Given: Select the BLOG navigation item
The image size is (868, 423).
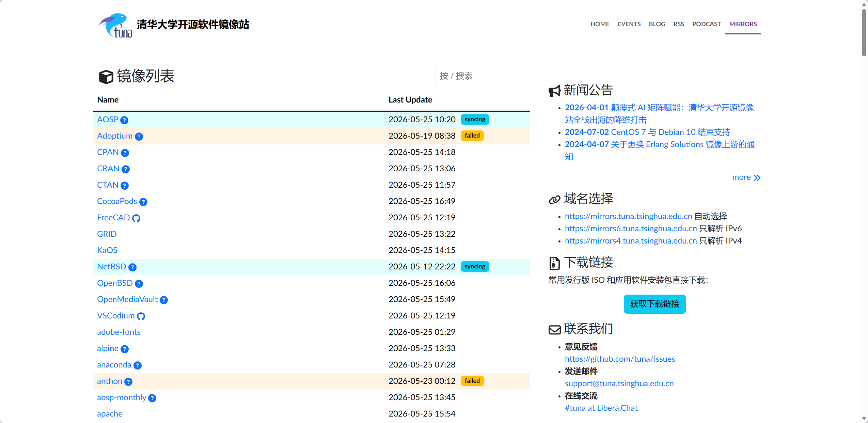Looking at the screenshot, I should pos(657,24).
